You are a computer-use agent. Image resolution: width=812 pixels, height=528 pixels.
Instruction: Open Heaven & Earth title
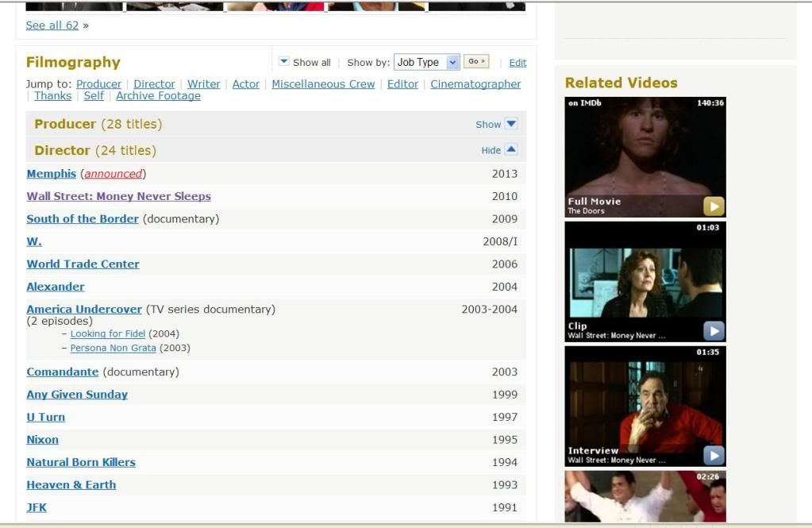(71, 485)
